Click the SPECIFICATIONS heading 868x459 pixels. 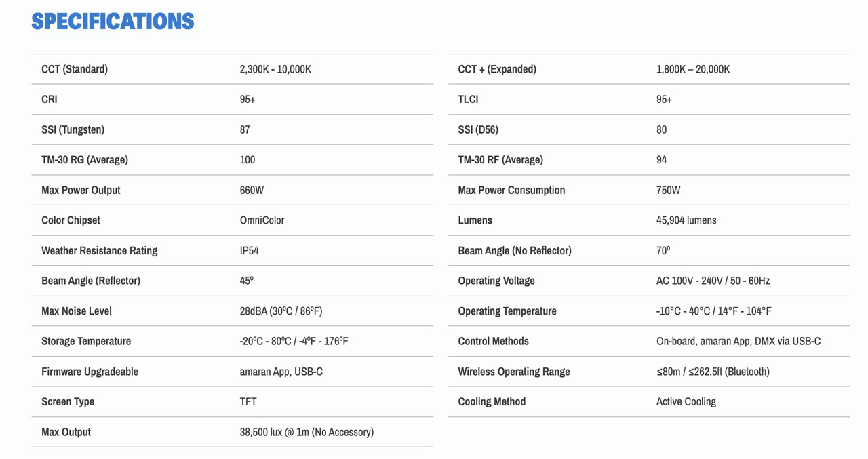[113, 22]
